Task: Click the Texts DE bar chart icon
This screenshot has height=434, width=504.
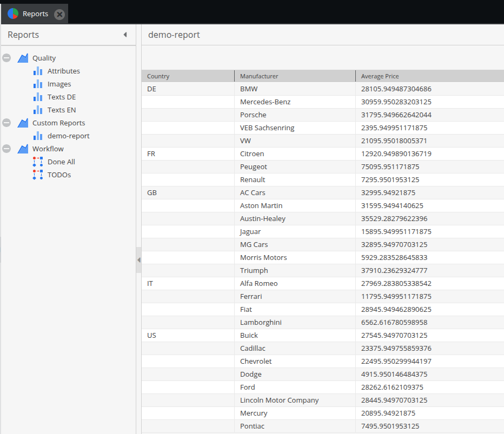Action: 38,97
